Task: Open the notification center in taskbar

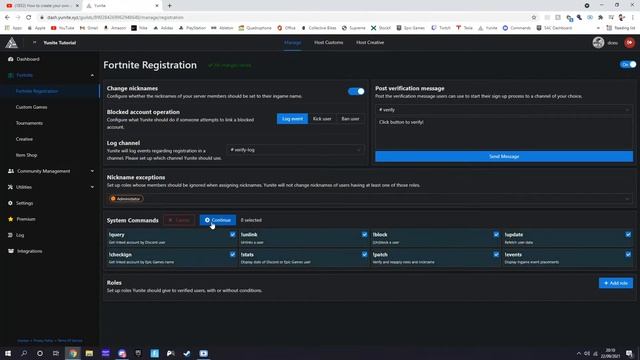Action: (x=629, y=353)
